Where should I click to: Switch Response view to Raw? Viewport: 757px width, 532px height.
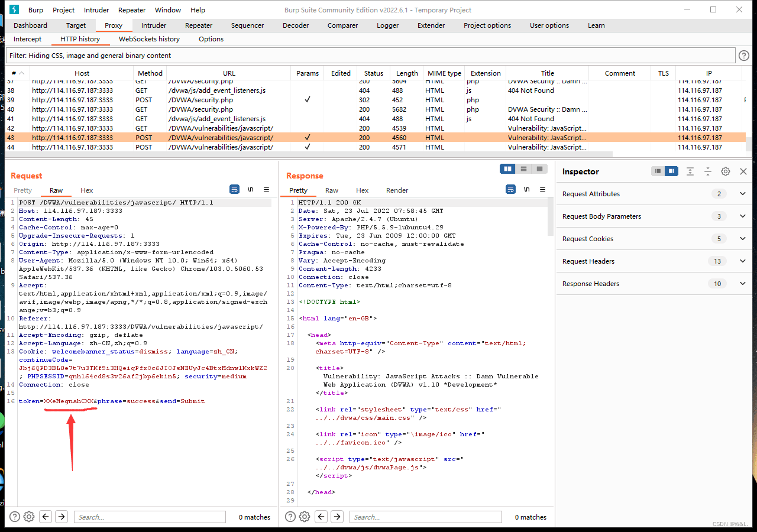click(x=332, y=190)
